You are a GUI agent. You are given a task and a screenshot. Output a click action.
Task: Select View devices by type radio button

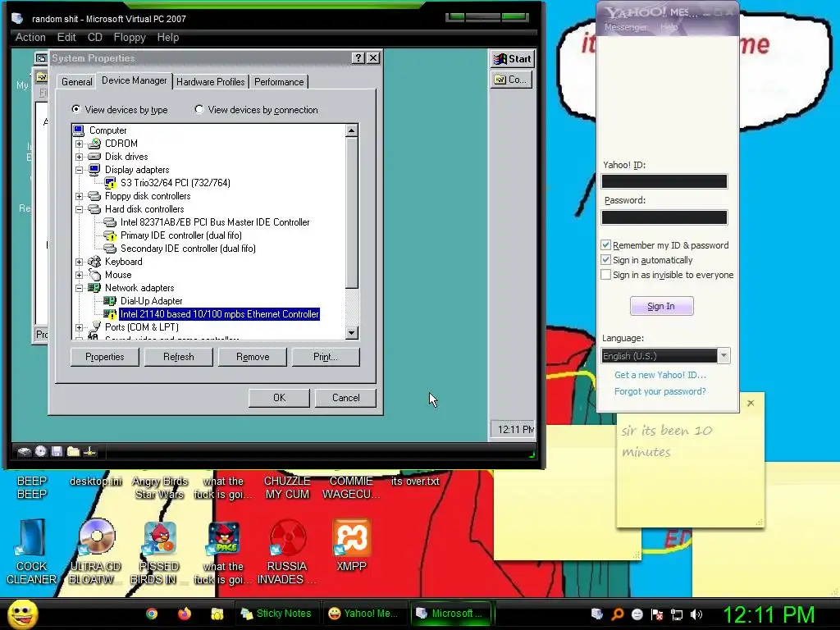(76, 109)
